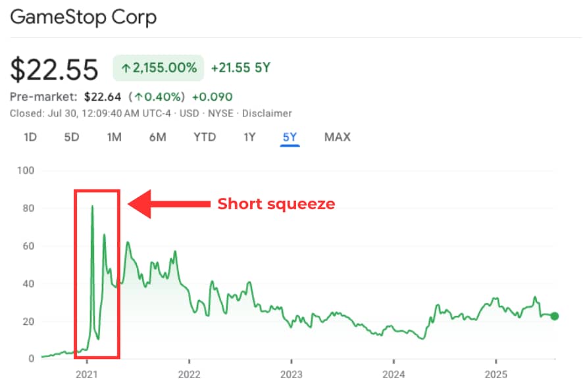
Task: Click the green 2,155.00% gain badge
Action: point(158,68)
